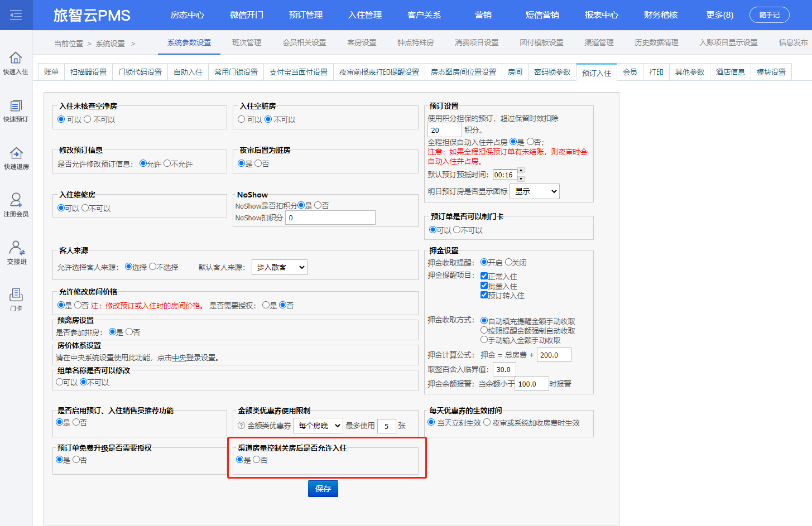Open 交接班 sidebar icon

pyautogui.click(x=16, y=247)
